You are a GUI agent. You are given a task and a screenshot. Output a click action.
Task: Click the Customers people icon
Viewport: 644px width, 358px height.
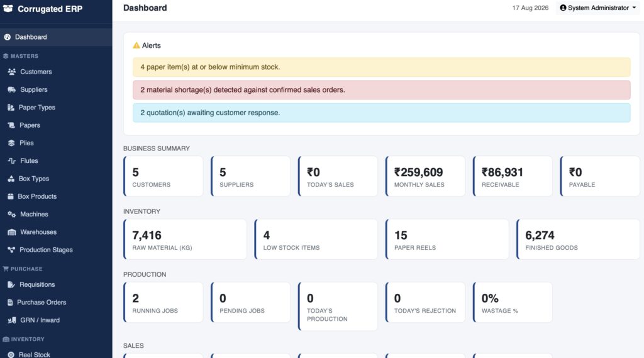pyautogui.click(x=11, y=72)
